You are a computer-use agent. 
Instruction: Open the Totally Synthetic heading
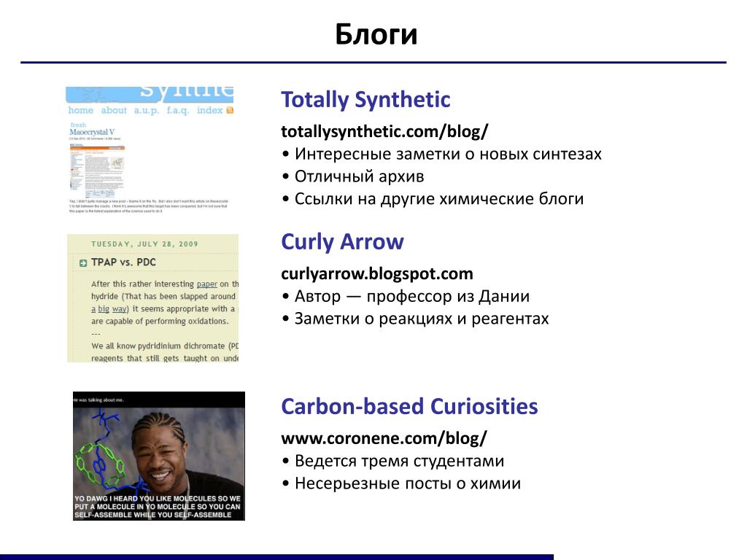(x=365, y=99)
